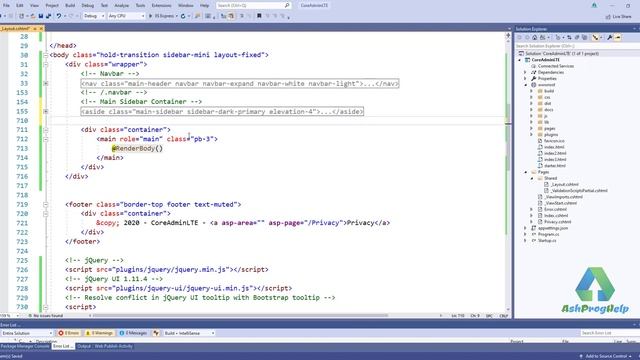The width and height of the screenshot is (640, 360).
Task: Toggle the Warnings filter in Error List
Action: [99, 333]
